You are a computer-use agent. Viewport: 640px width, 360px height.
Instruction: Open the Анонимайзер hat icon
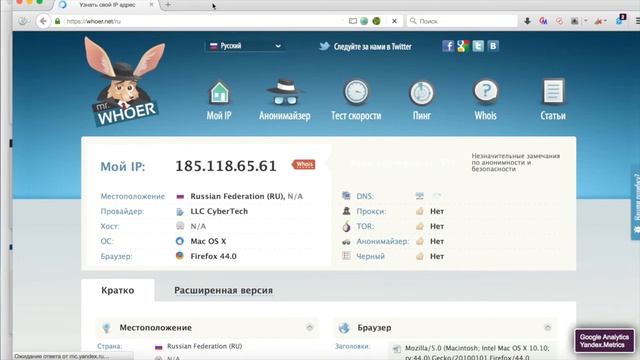284,92
